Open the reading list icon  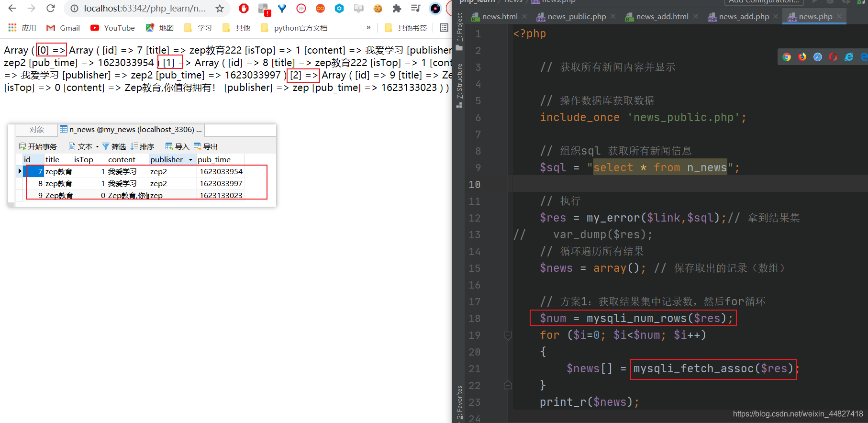444,28
